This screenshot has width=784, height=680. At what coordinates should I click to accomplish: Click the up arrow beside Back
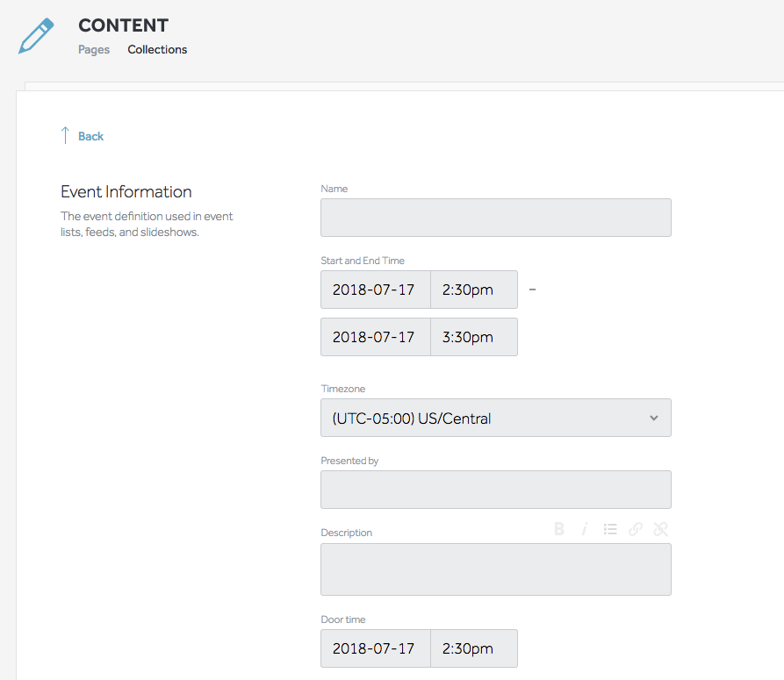coord(65,135)
